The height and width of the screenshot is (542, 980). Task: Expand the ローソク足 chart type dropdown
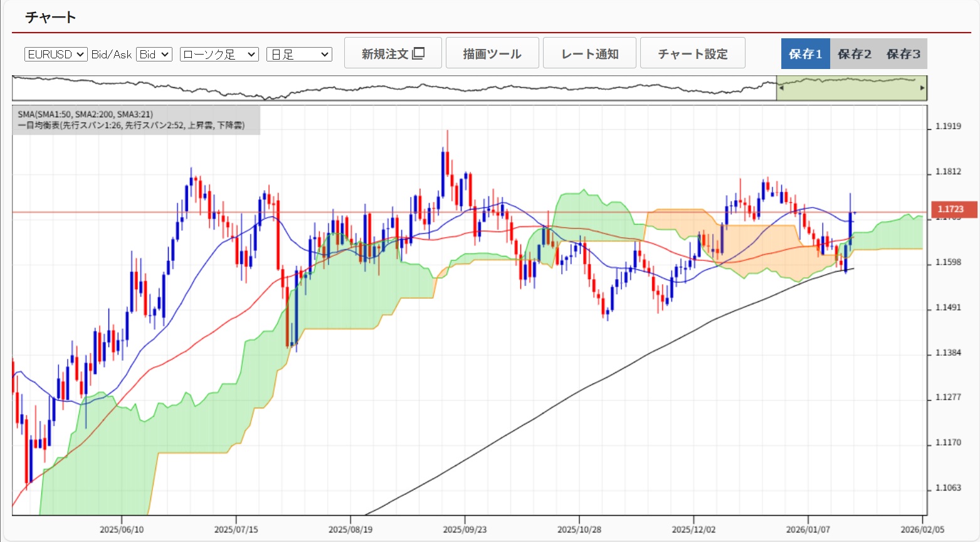click(x=219, y=55)
